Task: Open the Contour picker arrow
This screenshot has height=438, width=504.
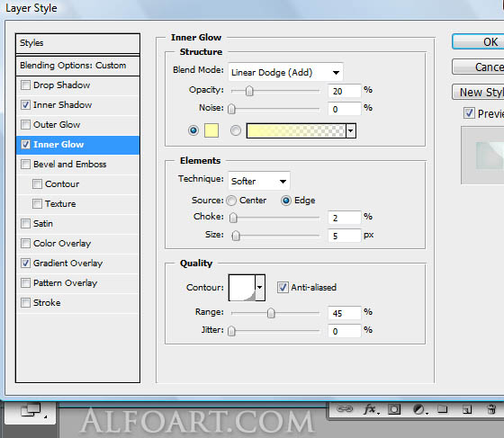Action: [x=260, y=288]
